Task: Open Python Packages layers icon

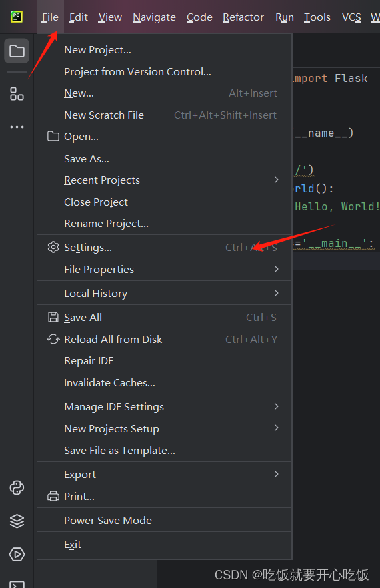Action: point(17,521)
